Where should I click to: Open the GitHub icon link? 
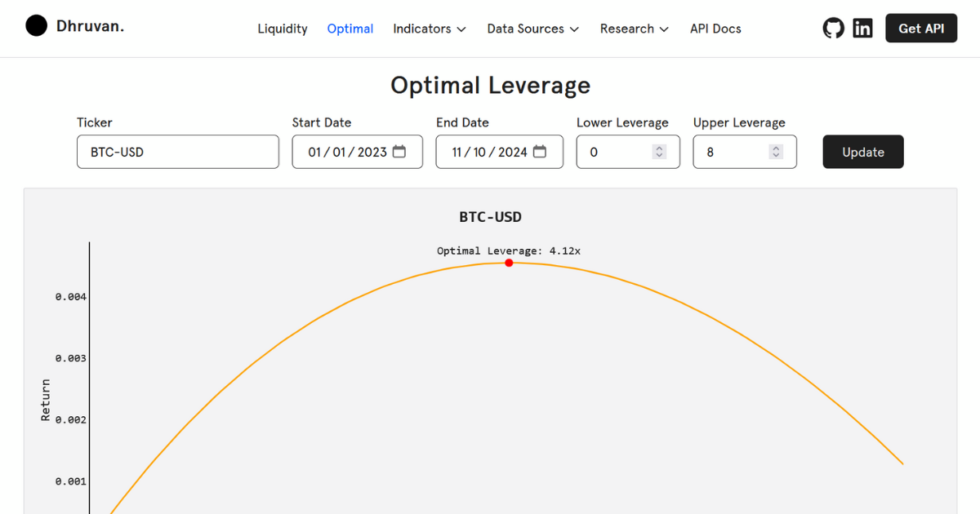tap(833, 28)
